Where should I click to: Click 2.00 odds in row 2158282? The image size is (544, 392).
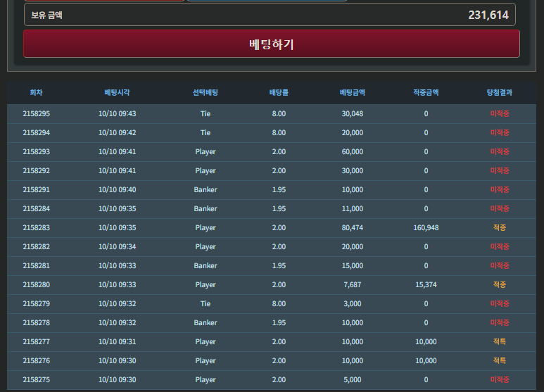(279, 246)
